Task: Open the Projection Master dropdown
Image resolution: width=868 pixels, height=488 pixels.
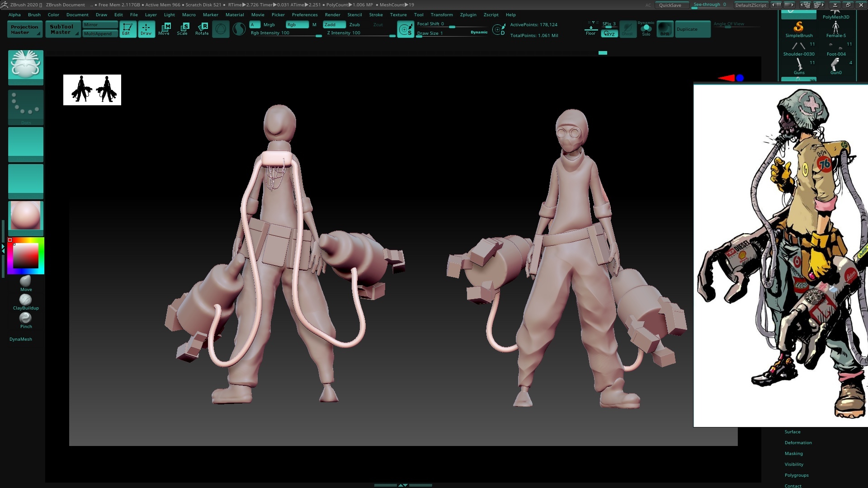Action: point(25,29)
